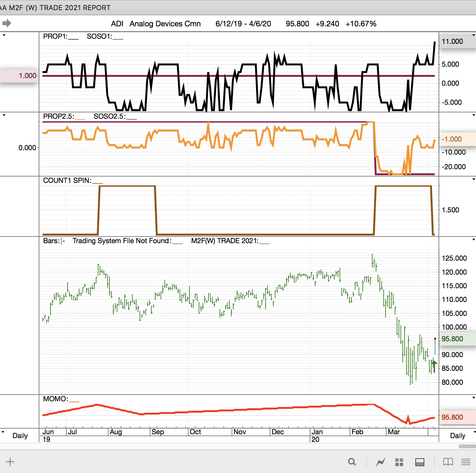Click the maroon line swatch after SOSO2.5
This screenshot has width=476, height=473.
pos(132,119)
